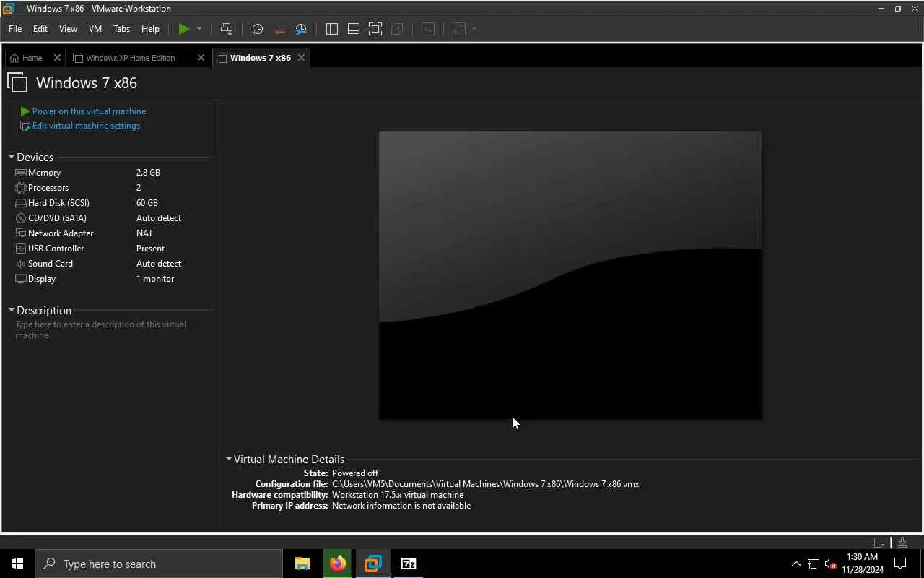Toggle the library sidebar view icon
Viewport: 924px width, 578px height.
(x=332, y=29)
